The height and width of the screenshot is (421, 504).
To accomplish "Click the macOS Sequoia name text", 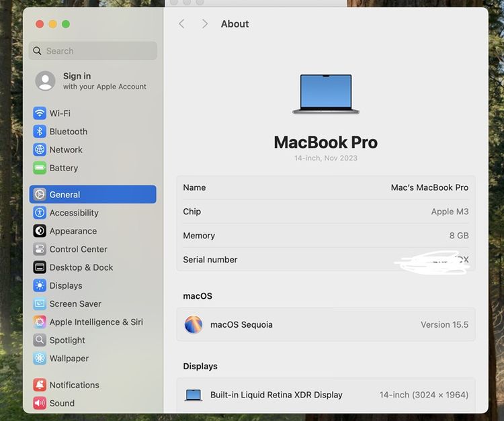I will (x=241, y=325).
